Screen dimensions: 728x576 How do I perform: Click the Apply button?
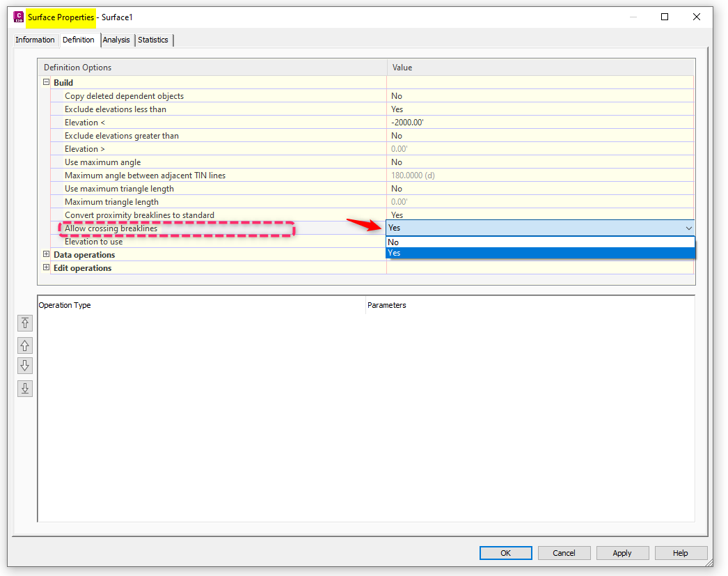[x=622, y=552]
